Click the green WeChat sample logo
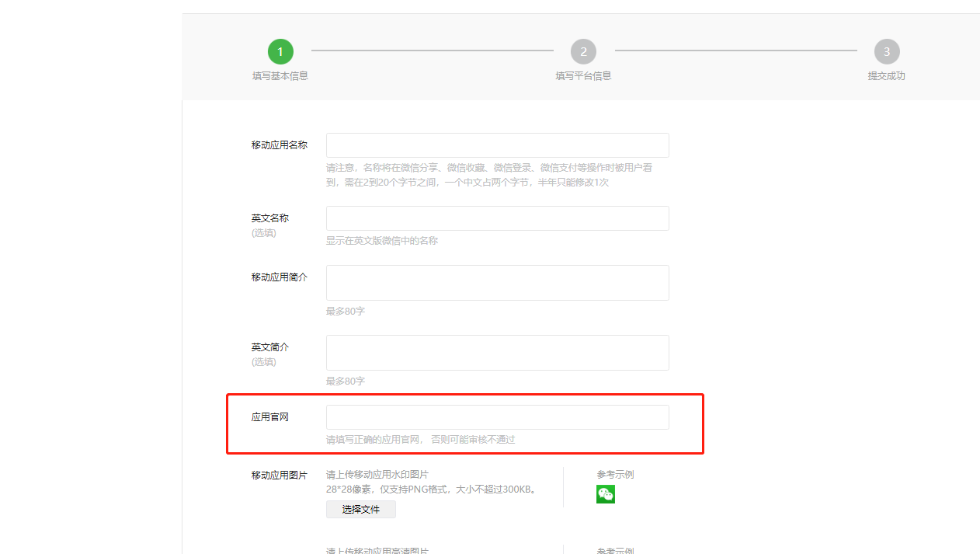 click(x=606, y=494)
